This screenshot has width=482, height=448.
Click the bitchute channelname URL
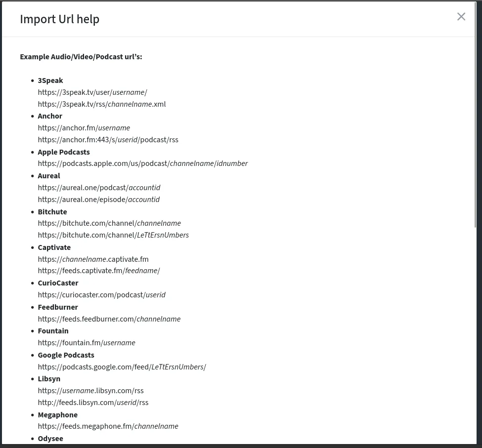pos(109,223)
